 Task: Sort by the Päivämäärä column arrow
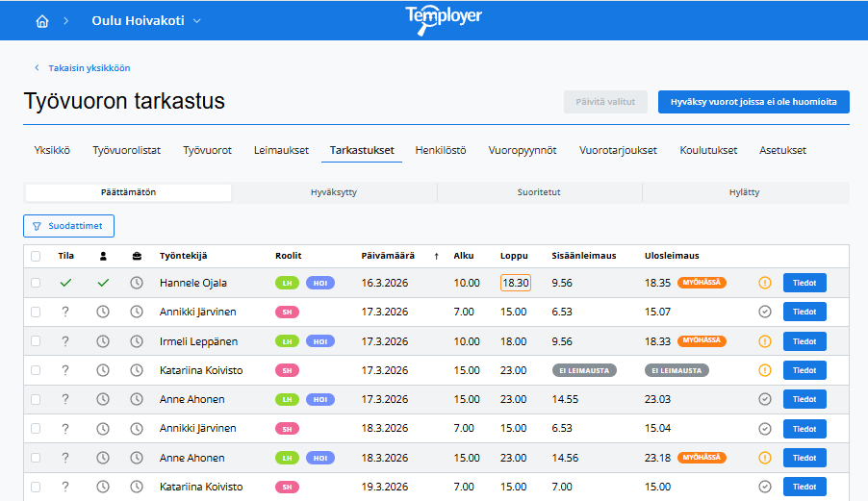coord(436,256)
